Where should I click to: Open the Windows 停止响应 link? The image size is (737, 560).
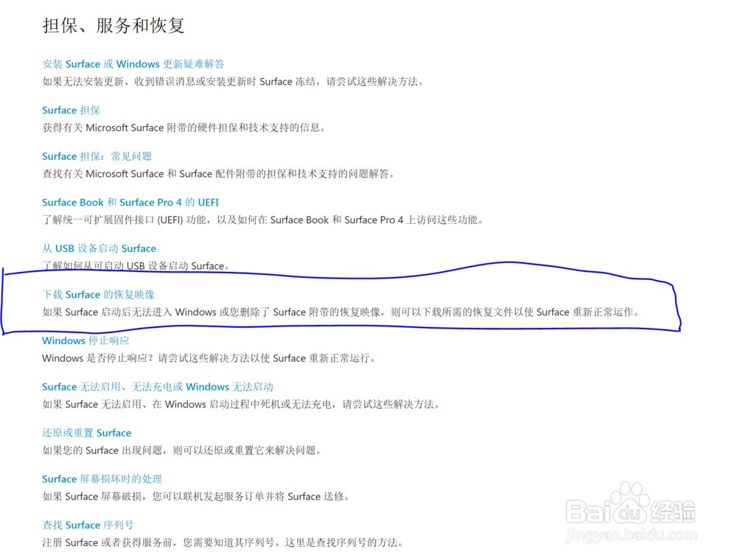pyautogui.click(x=85, y=340)
